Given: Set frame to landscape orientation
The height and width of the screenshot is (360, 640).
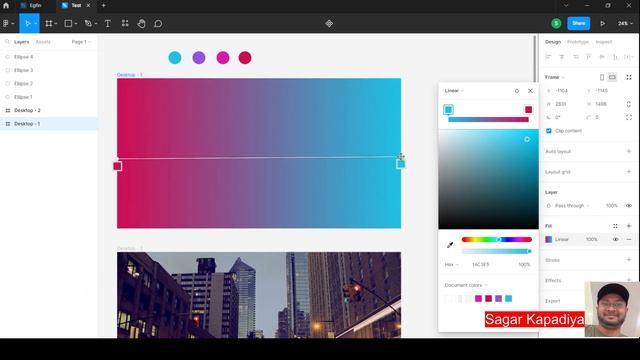Looking at the screenshot, I should click(x=612, y=77).
